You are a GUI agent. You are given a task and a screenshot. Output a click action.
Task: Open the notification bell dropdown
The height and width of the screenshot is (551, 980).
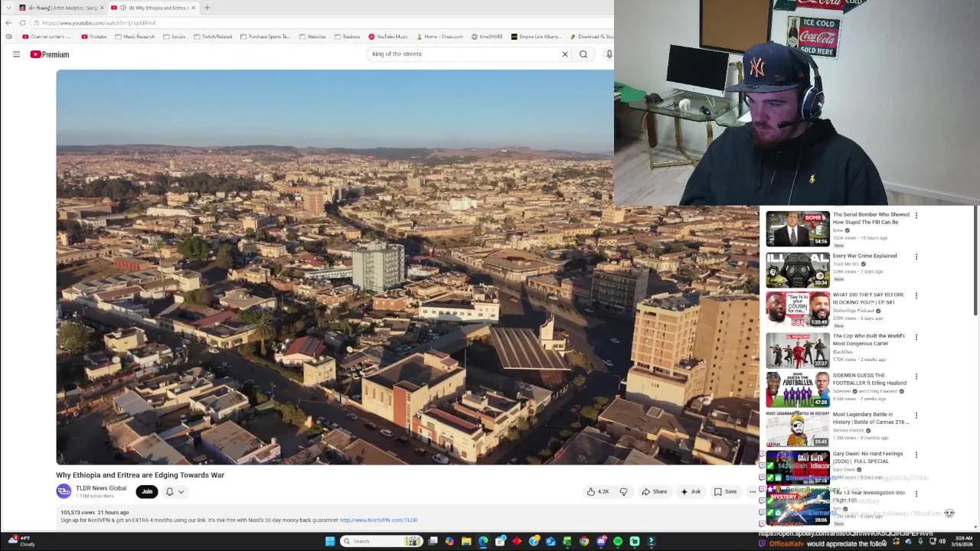coord(175,491)
